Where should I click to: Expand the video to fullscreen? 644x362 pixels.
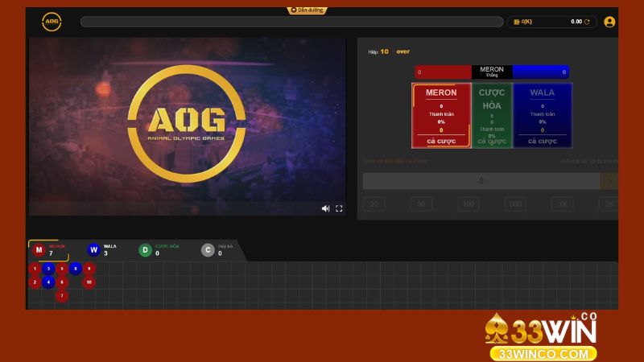(x=339, y=208)
